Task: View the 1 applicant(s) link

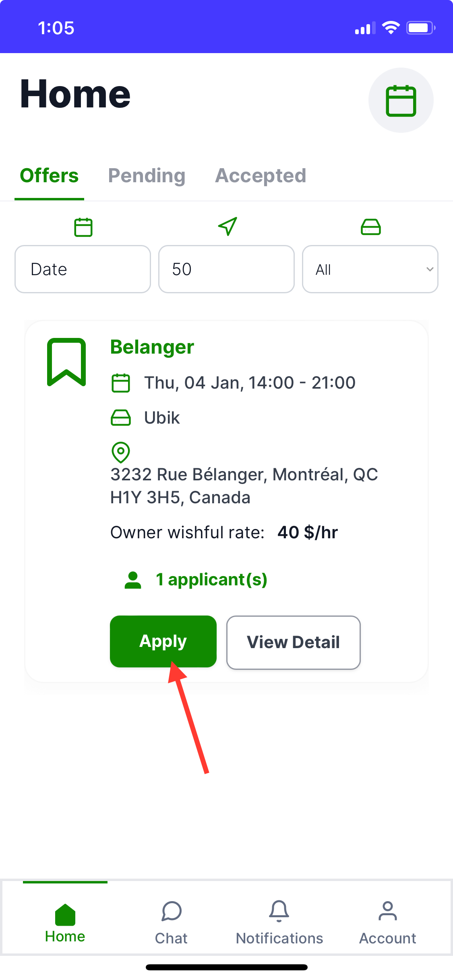Action: tap(211, 580)
